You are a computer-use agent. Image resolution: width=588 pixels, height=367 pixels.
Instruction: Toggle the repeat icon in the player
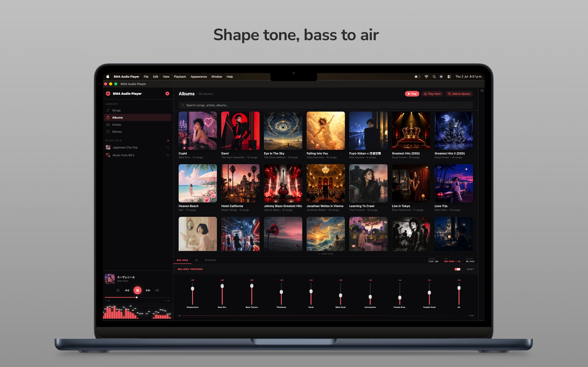(118, 290)
